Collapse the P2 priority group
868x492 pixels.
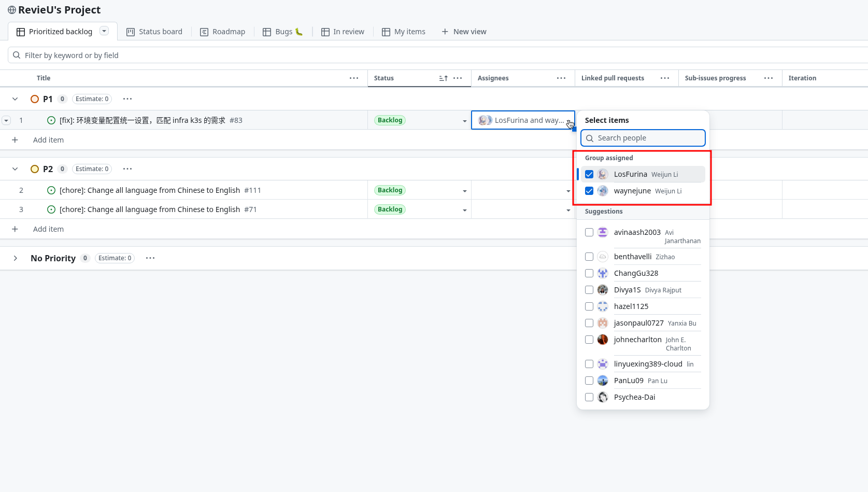[x=15, y=168]
